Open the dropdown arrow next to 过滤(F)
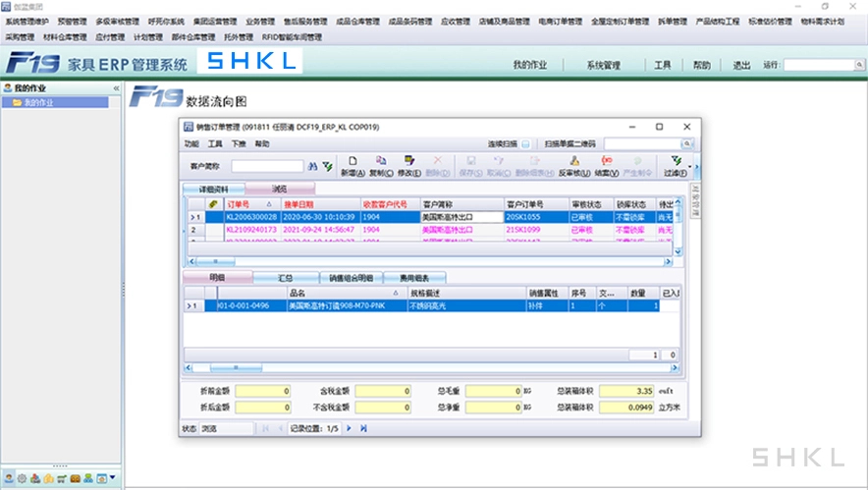Viewport: 868px width, 490px height. tap(689, 166)
